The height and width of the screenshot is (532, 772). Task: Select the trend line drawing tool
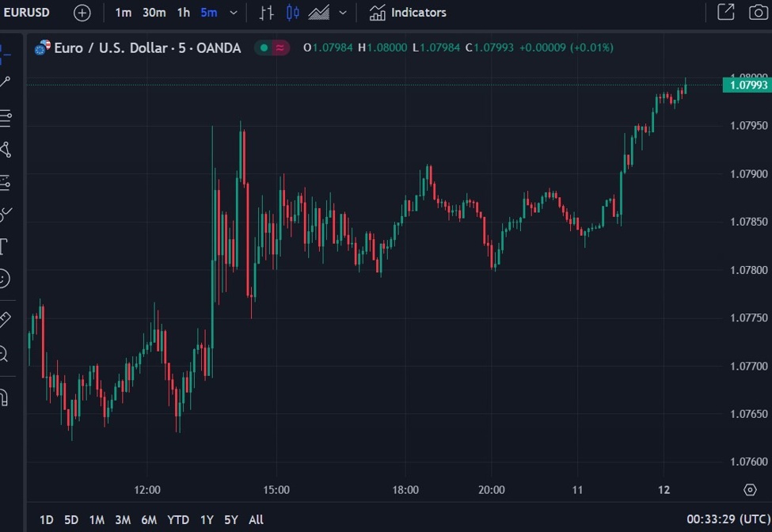tap(5, 82)
